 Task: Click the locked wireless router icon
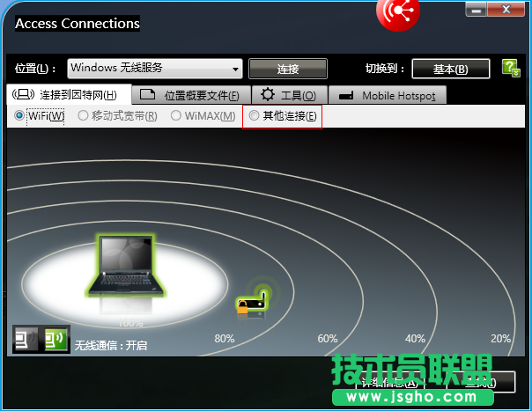pos(250,302)
